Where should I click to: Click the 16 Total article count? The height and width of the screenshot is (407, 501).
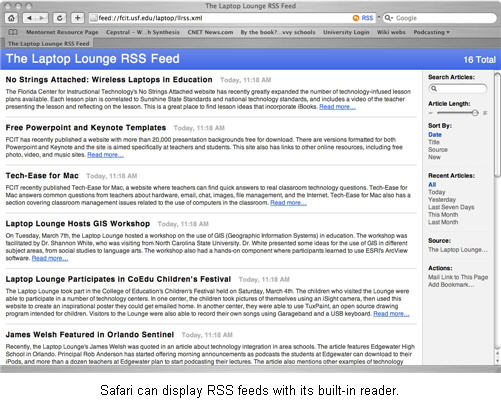479,60
